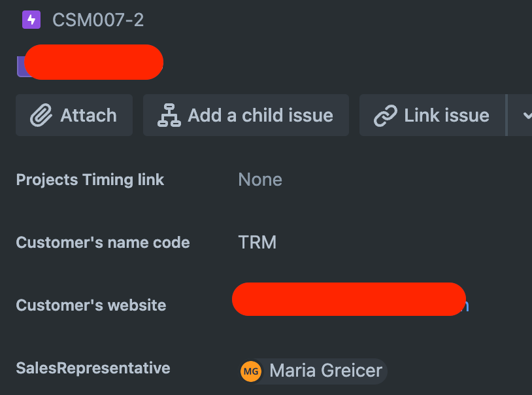This screenshot has height=395, width=532.
Task: Open the Projects Timing link None selector
Action: click(x=259, y=179)
